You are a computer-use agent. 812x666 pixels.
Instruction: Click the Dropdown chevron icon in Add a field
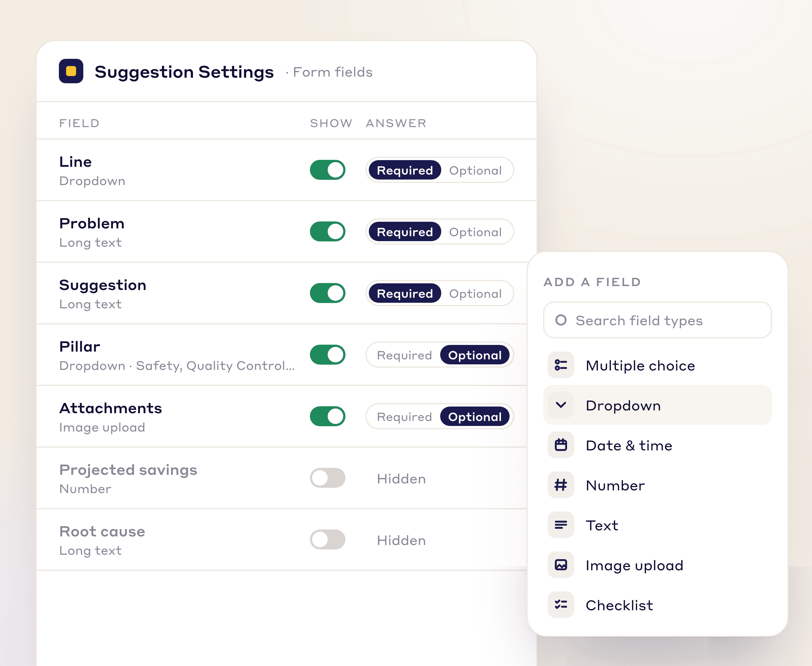pyautogui.click(x=561, y=405)
